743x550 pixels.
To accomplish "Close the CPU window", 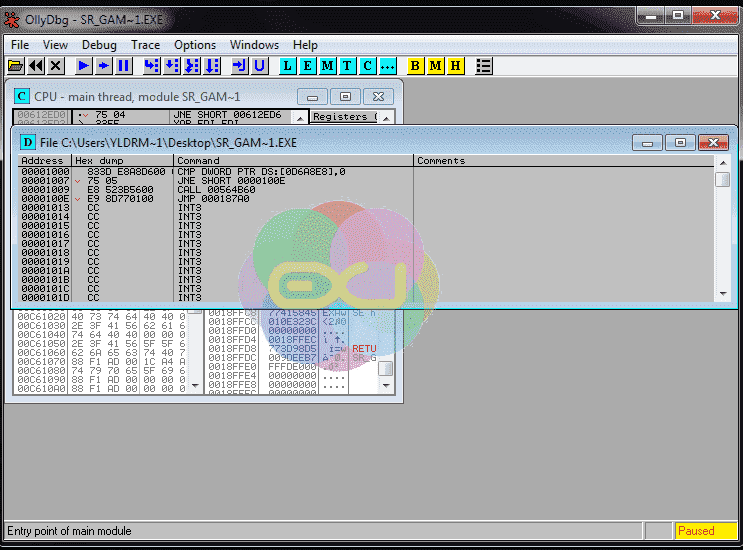I will [378, 97].
